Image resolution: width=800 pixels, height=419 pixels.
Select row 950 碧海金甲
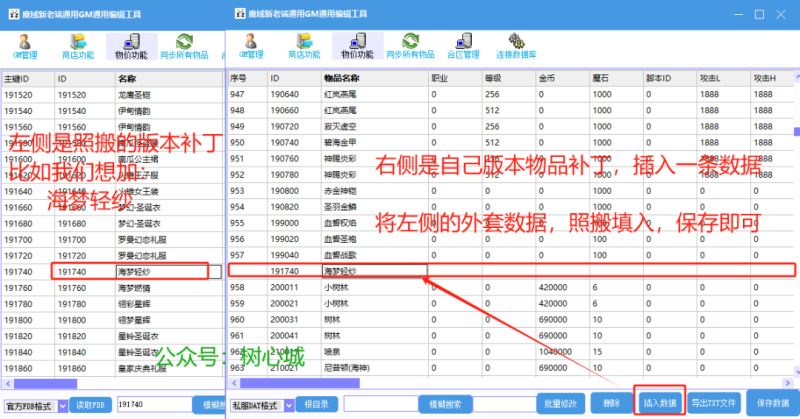pyautogui.click(x=510, y=142)
